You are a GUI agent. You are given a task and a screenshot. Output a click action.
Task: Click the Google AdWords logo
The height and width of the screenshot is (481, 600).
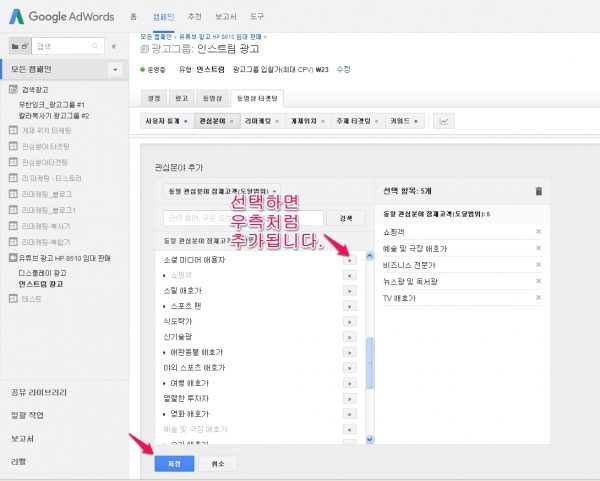click(x=62, y=16)
